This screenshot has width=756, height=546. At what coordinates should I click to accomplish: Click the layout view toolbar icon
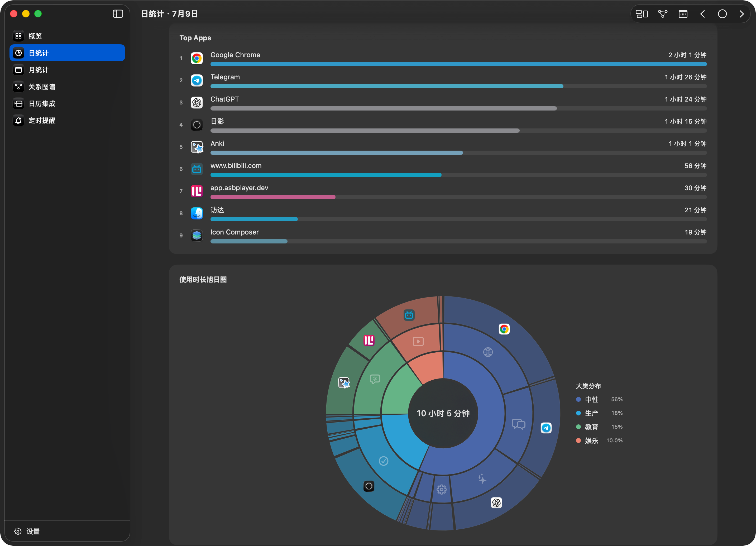point(642,14)
